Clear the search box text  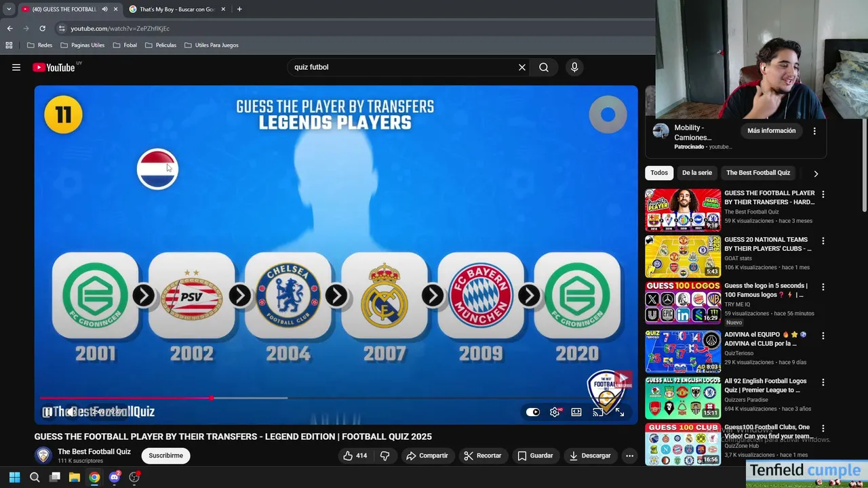pos(522,67)
